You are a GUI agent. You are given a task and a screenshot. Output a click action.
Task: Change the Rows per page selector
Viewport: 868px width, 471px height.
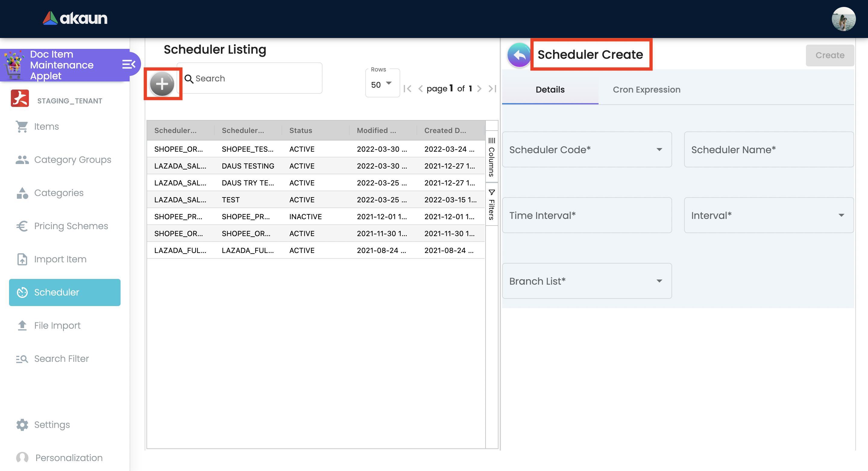382,85
